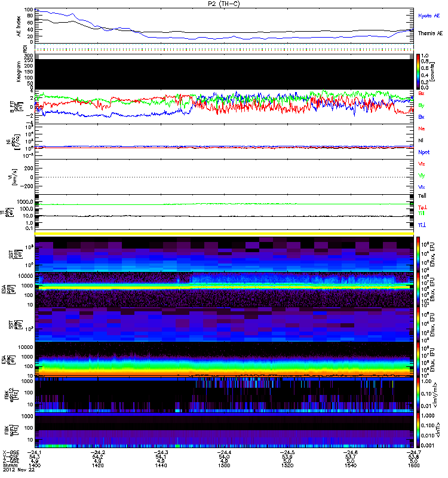Viewport: 448px width, 478px height.
Task: Click the FBK edc12 mV/m color bar
Action: [418, 395]
